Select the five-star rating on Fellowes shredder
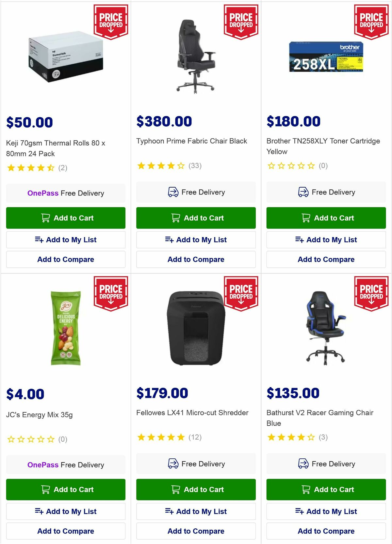Screen dimensions: 392x544 [x=161, y=437]
